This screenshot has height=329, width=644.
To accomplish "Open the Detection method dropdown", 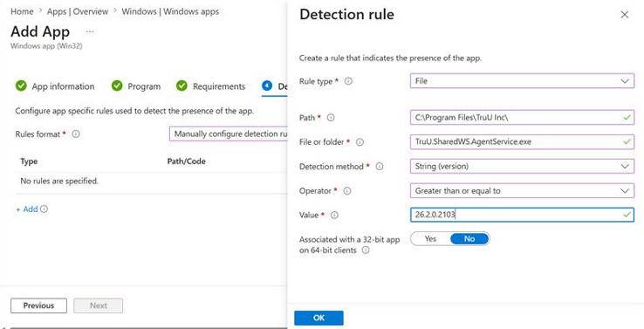I will (x=522, y=167).
